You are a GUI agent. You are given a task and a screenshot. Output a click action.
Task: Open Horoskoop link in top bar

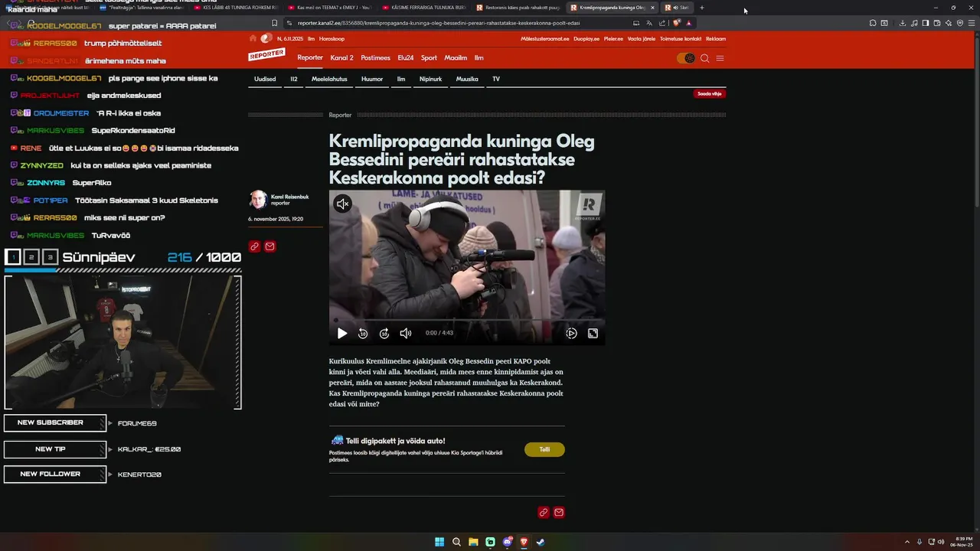pos(332,38)
